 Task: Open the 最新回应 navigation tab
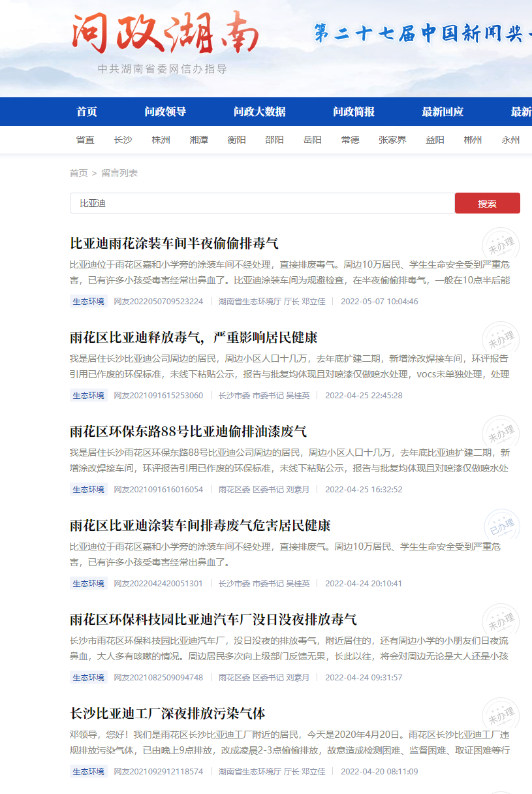tap(443, 112)
